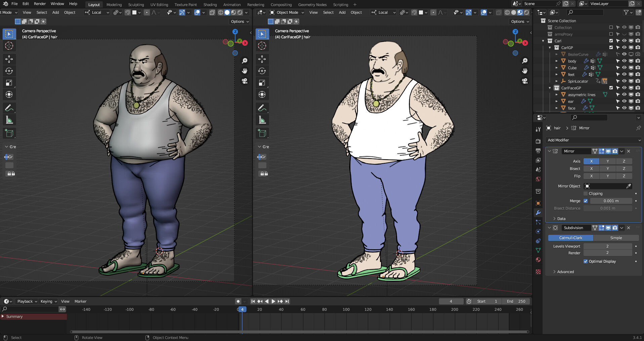
Task: Play the animation forward
Action: pos(273,301)
